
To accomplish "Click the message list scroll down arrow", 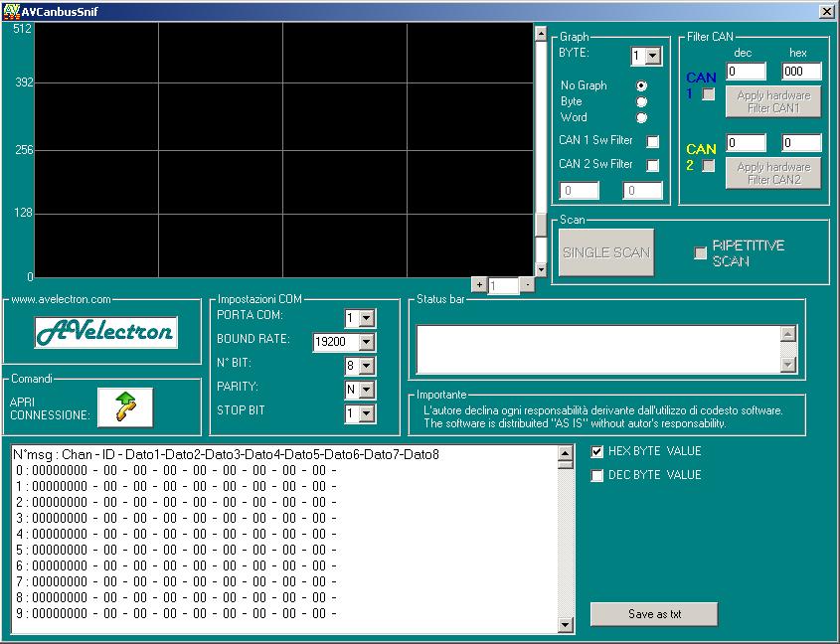I will pyautogui.click(x=566, y=625).
